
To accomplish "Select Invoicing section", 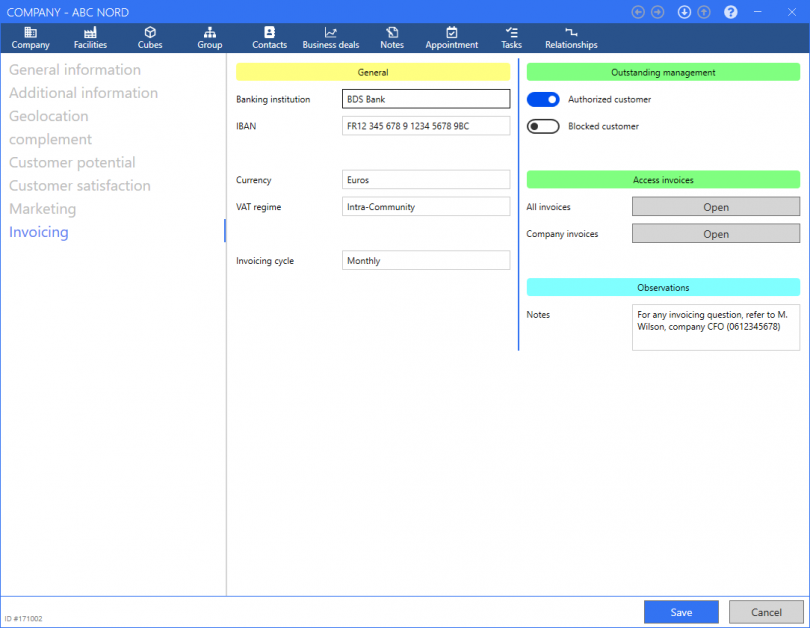I will tap(38, 232).
